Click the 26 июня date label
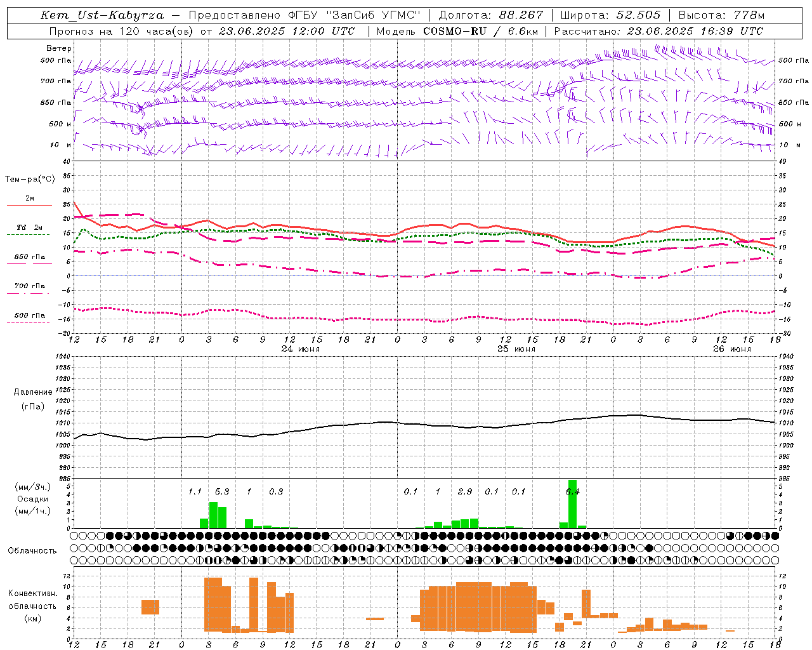Screen dimensions: 812x650 coord(732,349)
